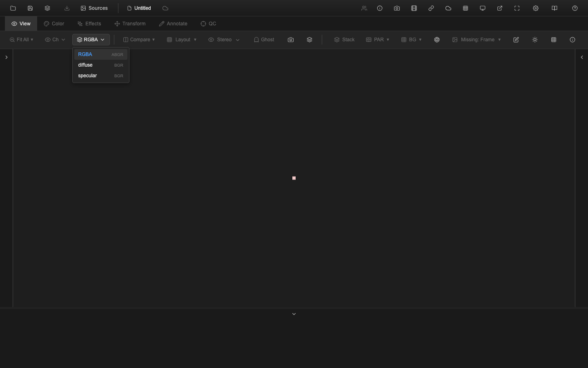Viewport: 588px width, 368px height.
Task: Take a snapshot with the camera icon
Action: 396,8
